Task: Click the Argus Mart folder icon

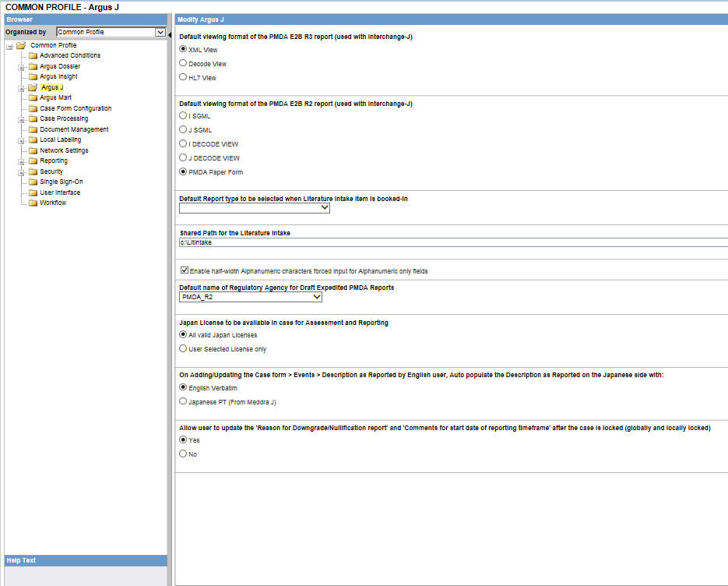Action: pos(33,97)
